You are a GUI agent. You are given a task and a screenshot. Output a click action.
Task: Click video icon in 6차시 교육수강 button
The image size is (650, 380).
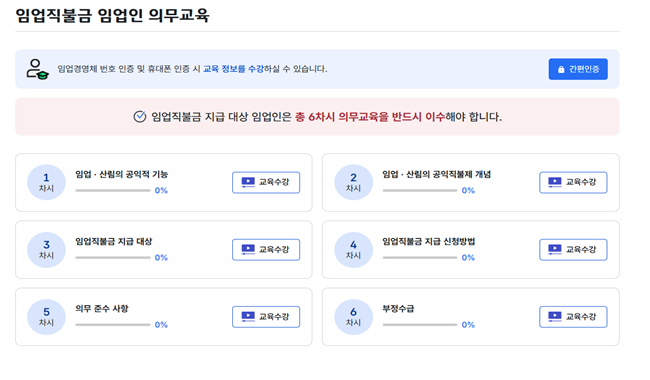(555, 316)
